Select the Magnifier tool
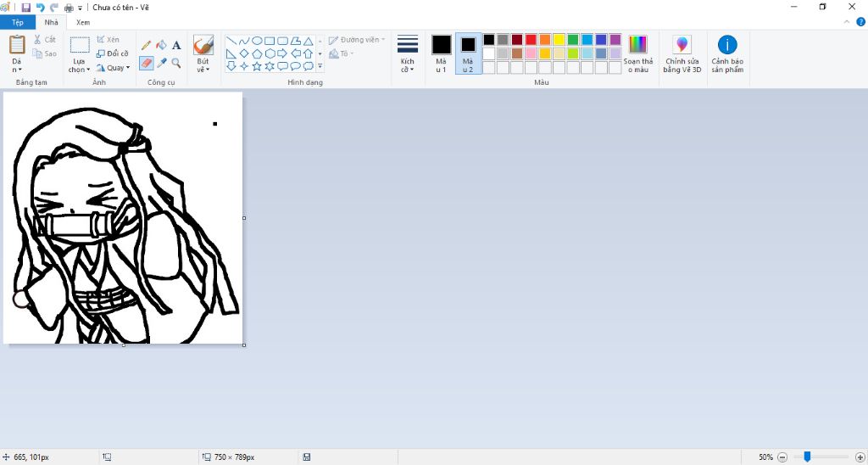 click(x=176, y=63)
